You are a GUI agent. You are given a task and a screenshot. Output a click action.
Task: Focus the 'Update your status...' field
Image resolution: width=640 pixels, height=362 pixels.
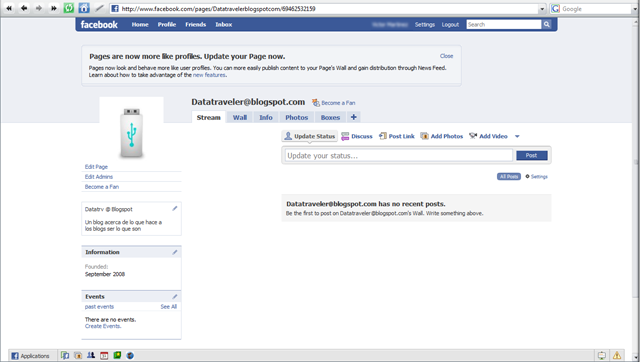point(399,155)
